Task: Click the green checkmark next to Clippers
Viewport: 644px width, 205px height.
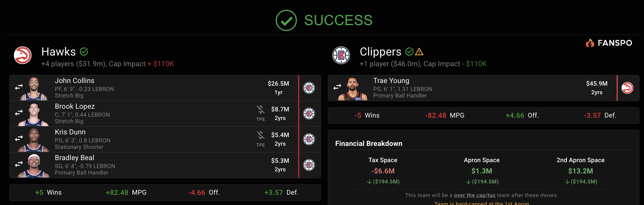Action: (409, 52)
